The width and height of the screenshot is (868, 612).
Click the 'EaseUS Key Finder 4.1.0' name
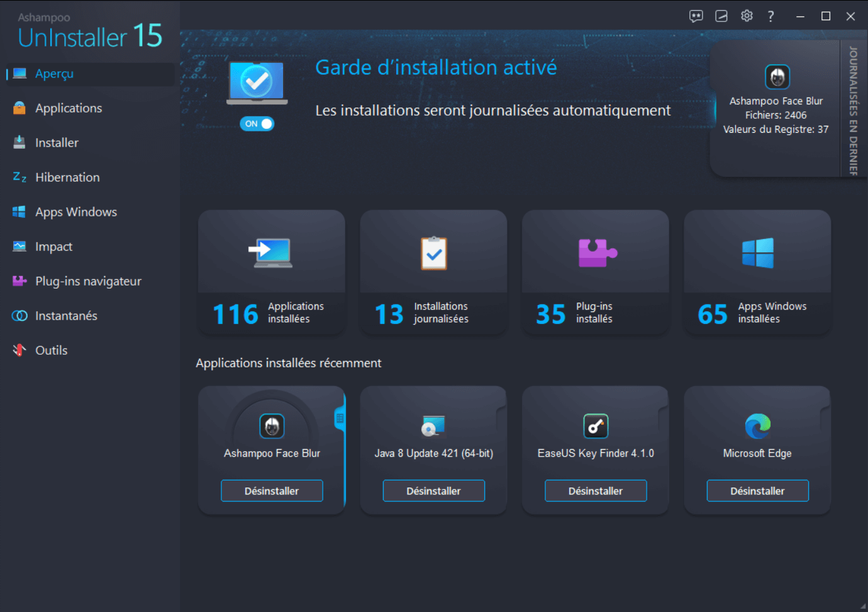[596, 453]
